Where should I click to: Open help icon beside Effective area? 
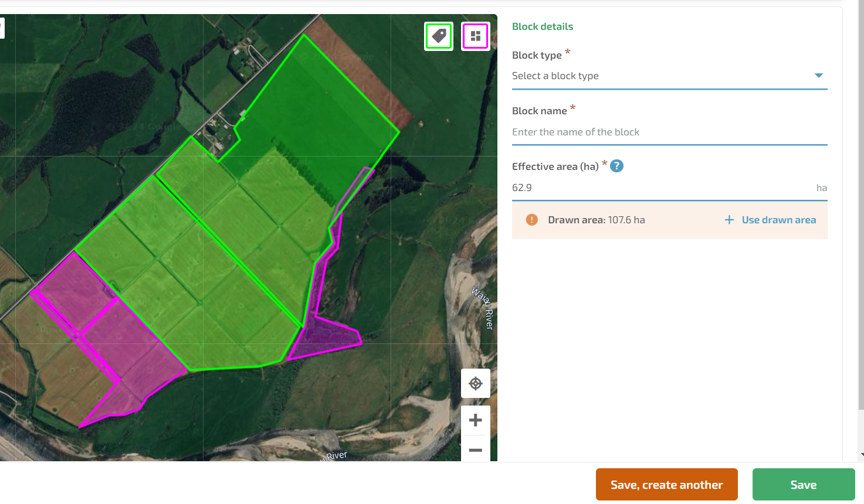click(616, 166)
